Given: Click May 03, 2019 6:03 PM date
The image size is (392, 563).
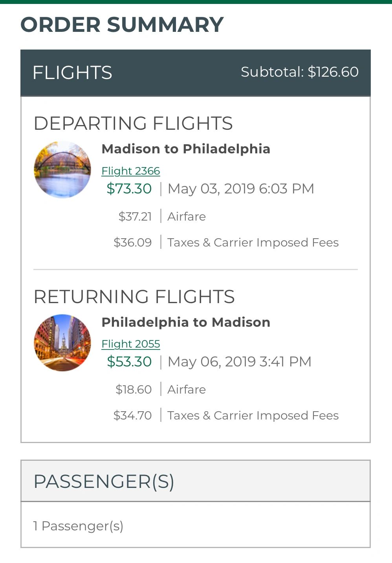Looking at the screenshot, I should tap(240, 189).
